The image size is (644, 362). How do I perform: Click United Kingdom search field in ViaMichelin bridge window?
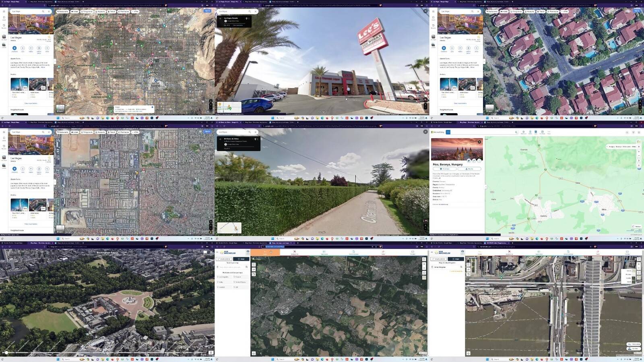coord(446,267)
